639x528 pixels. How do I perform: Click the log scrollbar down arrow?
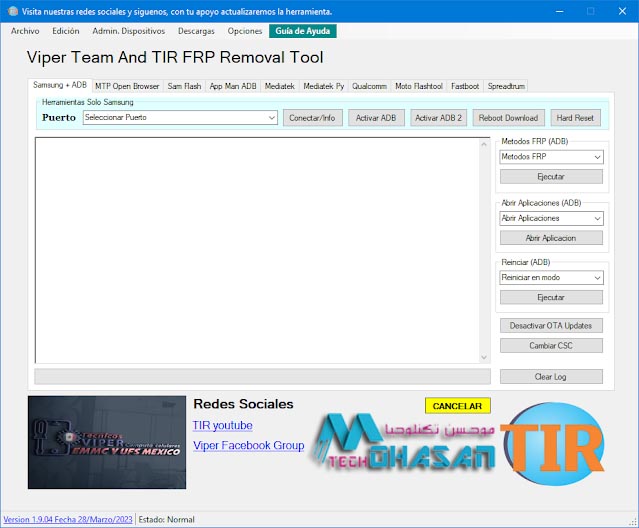click(484, 357)
